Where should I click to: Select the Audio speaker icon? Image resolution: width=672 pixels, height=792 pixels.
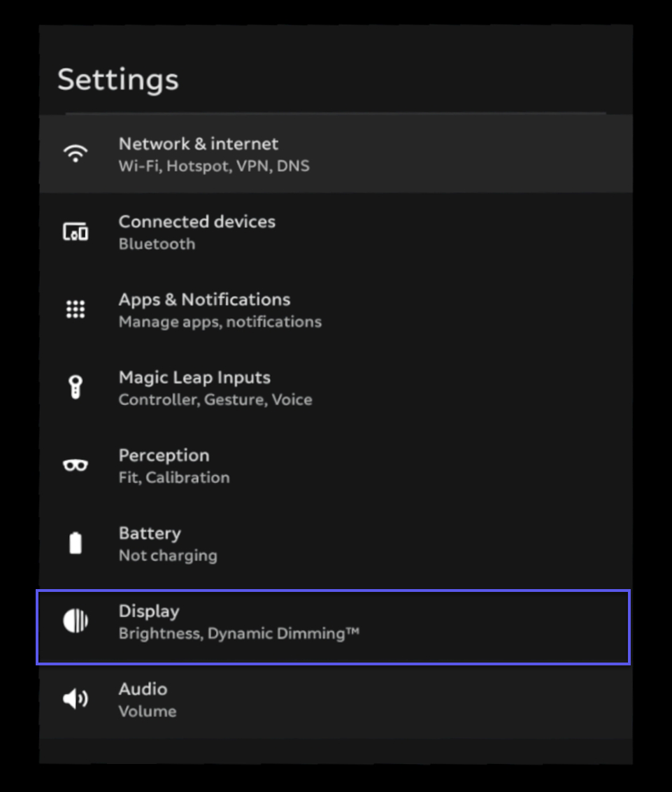[x=76, y=698]
